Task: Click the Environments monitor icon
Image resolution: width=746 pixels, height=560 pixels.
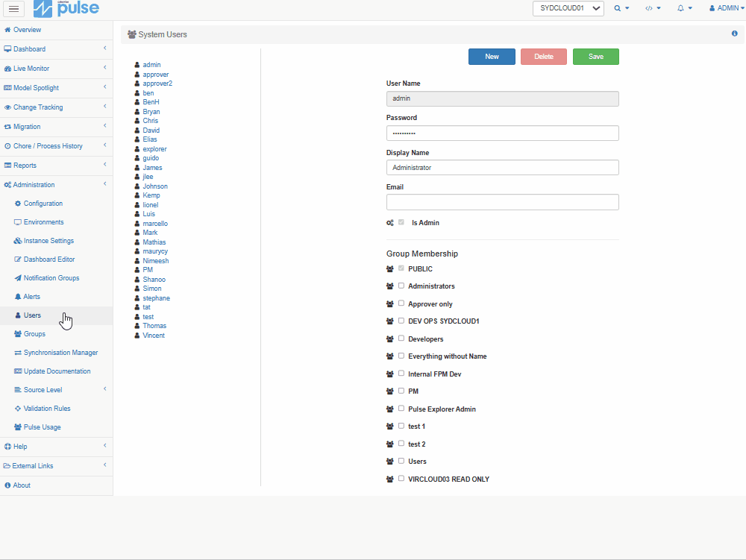Action: click(18, 222)
